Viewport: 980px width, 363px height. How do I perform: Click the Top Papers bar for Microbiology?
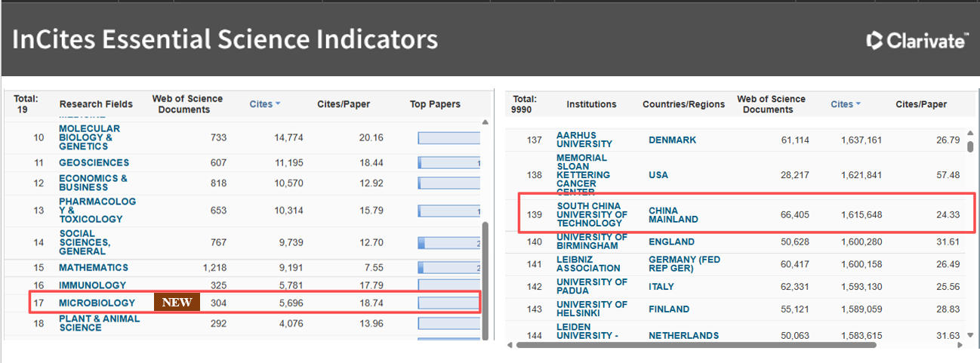pyautogui.click(x=448, y=303)
